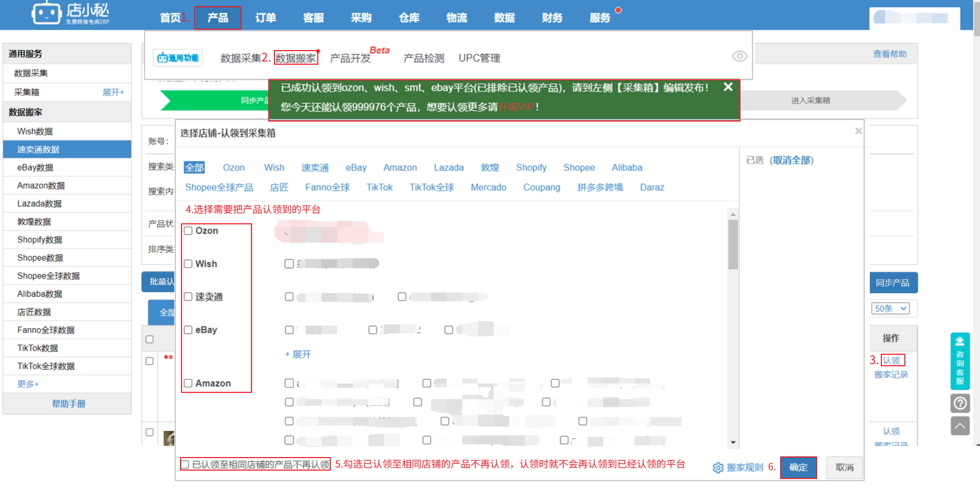The height and width of the screenshot is (492, 980).
Task: Open 帮助手册 in sidebar
Action: click(x=68, y=404)
